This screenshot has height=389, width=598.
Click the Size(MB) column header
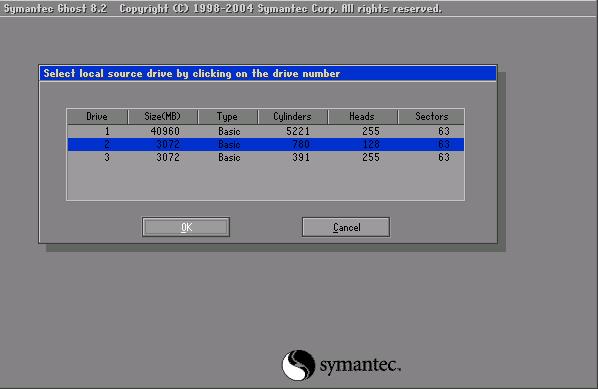point(162,116)
